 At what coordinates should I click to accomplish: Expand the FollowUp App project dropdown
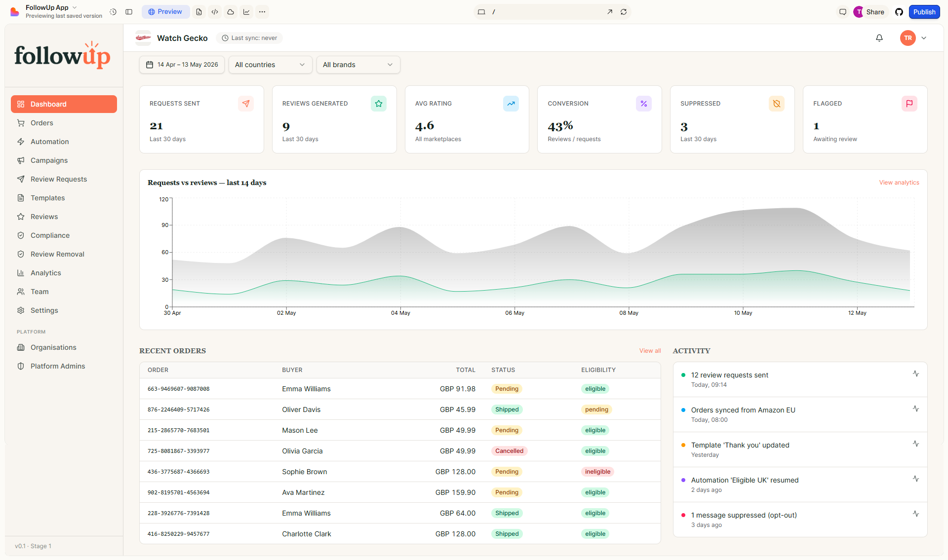75,7
